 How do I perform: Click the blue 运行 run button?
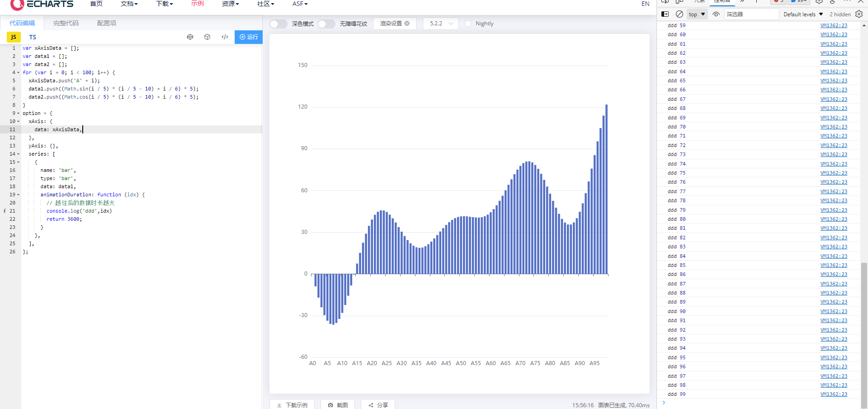tap(249, 37)
